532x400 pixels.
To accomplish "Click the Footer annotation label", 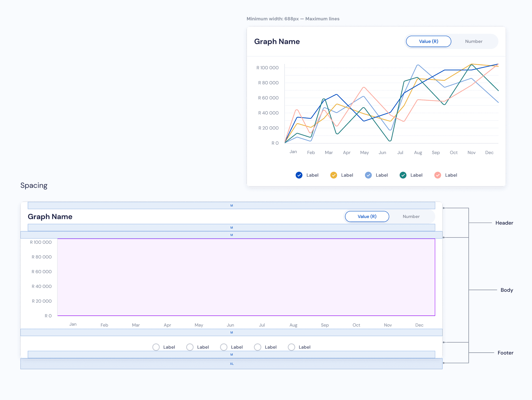I will 505,353.
